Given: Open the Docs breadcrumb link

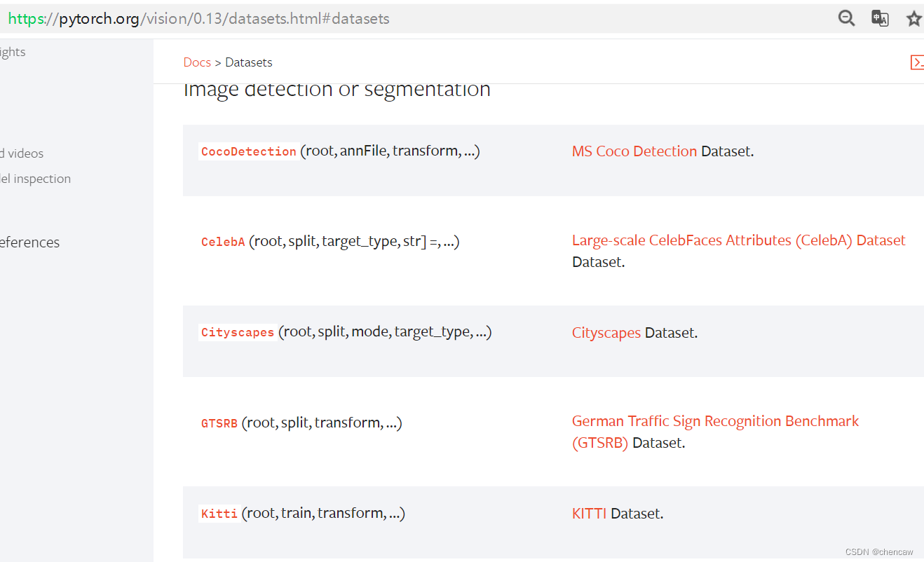Looking at the screenshot, I should (197, 62).
